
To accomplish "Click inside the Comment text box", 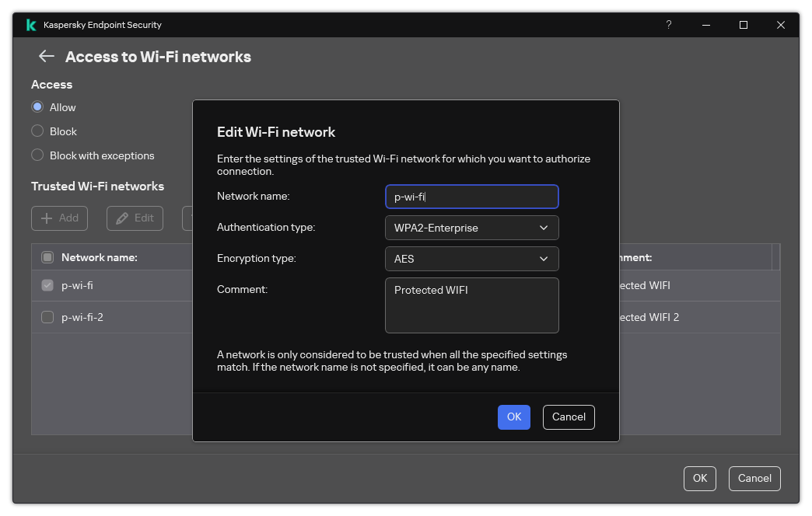I will tap(471, 305).
